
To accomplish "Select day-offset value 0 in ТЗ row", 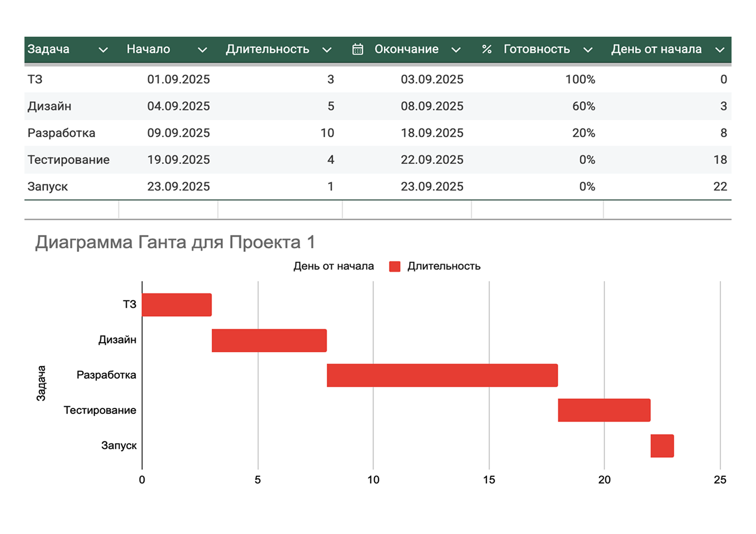I will pyautogui.click(x=724, y=79).
